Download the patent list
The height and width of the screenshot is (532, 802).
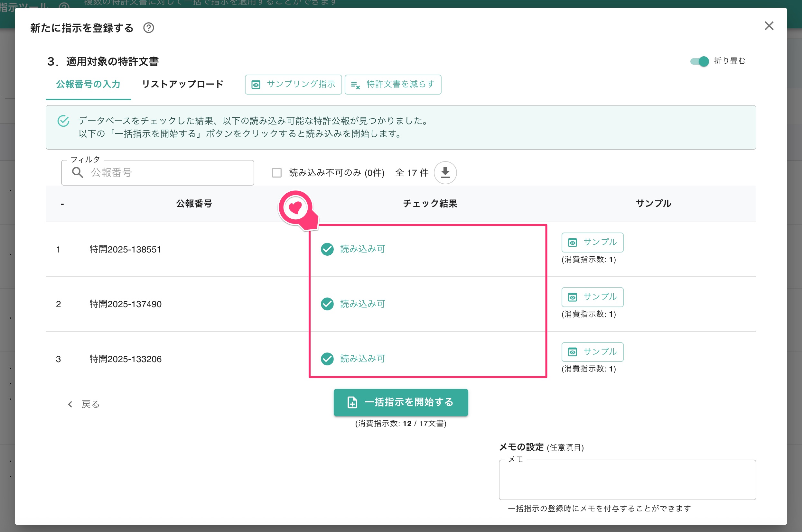[445, 173]
